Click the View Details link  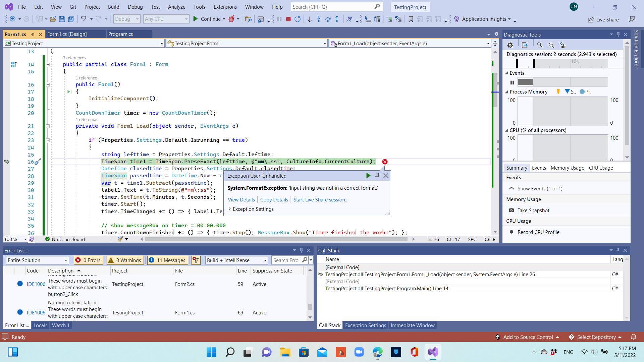coord(241,199)
